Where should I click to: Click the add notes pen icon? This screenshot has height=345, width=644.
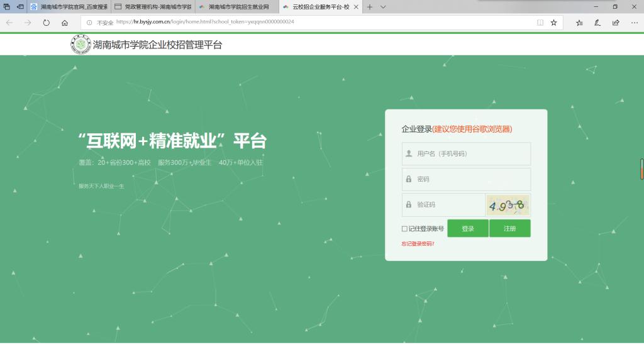coord(597,23)
